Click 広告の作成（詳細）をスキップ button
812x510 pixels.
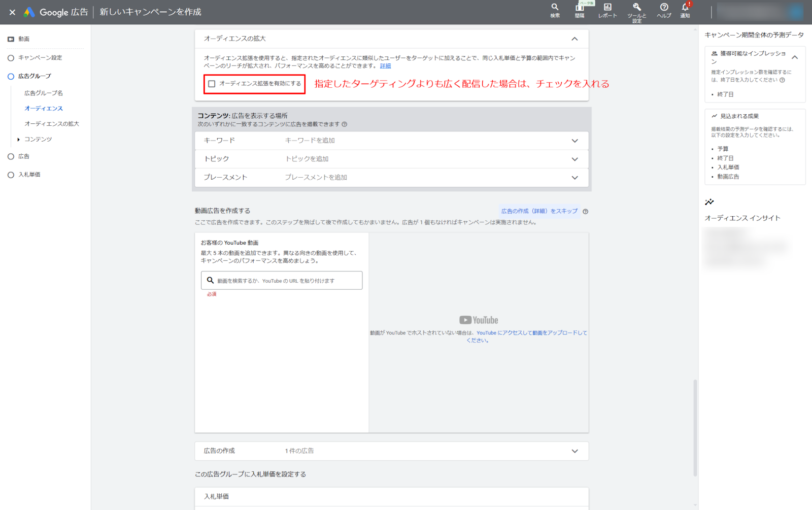pyautogui.click(x=539, y=211)
